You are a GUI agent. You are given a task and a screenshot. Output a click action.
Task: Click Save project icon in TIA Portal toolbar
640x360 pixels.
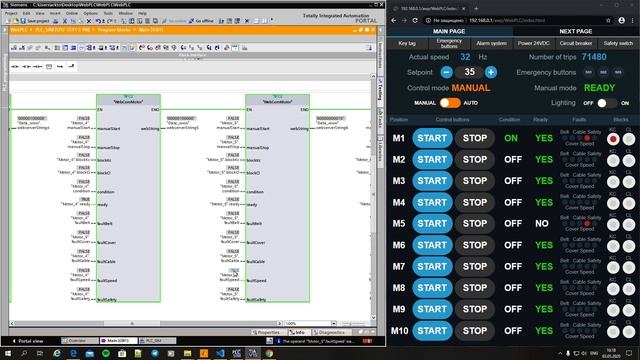(x=35, y=21)
